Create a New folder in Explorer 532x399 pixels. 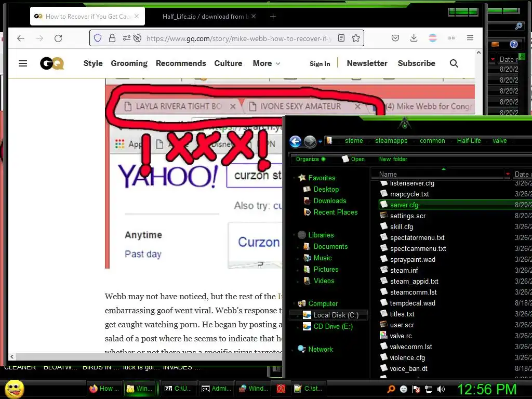pyautogui.click(x=393, y=159)
